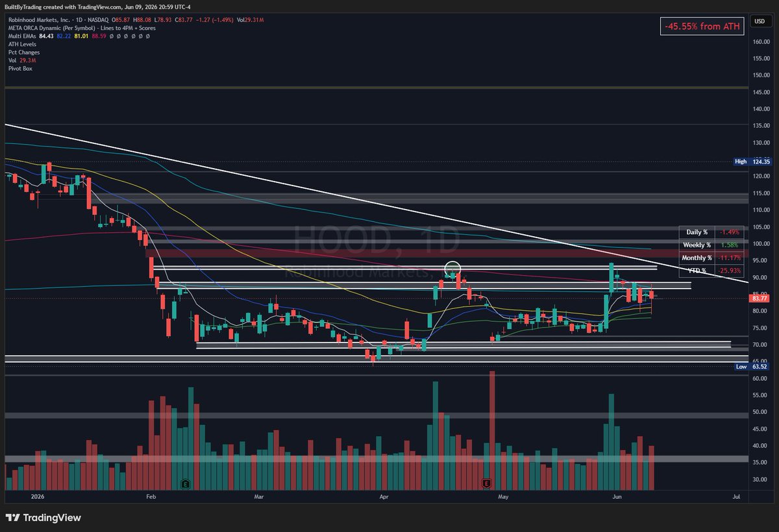Click the 'Jun' label on time axis

(617, 497)
